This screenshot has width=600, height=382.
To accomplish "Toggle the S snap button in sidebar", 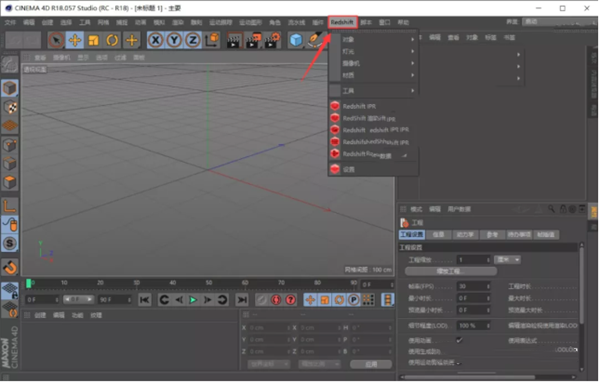I will click(x=10, y=243).
